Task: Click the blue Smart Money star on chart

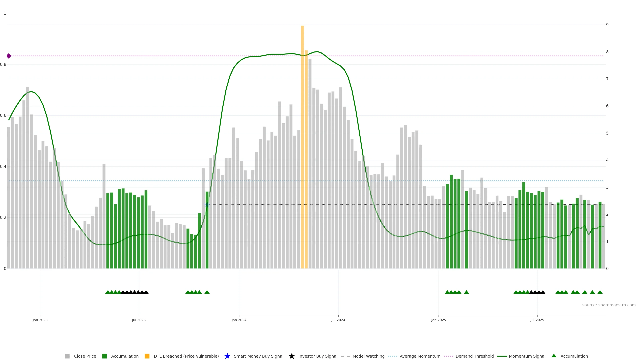Action: (207, 205)
